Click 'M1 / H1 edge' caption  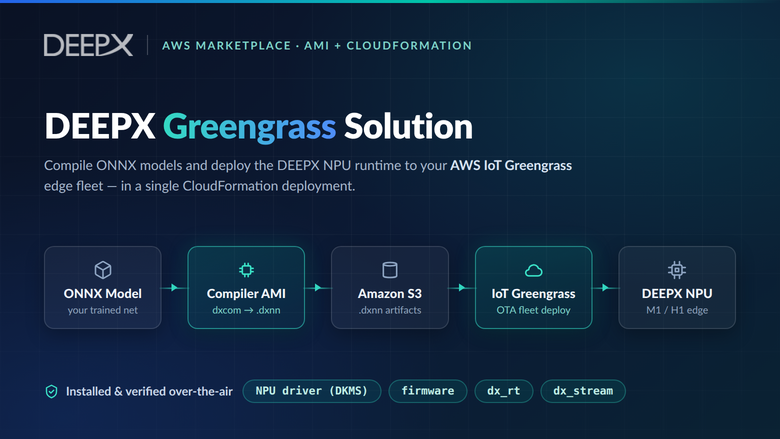(677, 310)
